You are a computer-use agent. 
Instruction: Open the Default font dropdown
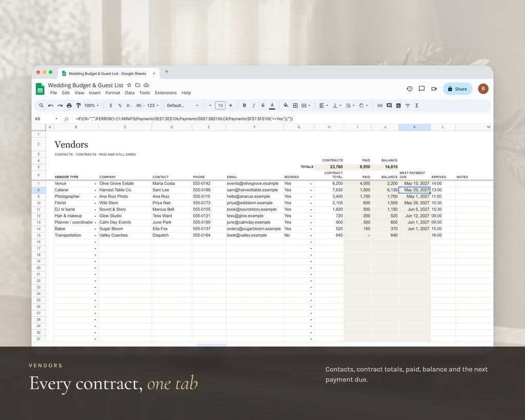183,106
